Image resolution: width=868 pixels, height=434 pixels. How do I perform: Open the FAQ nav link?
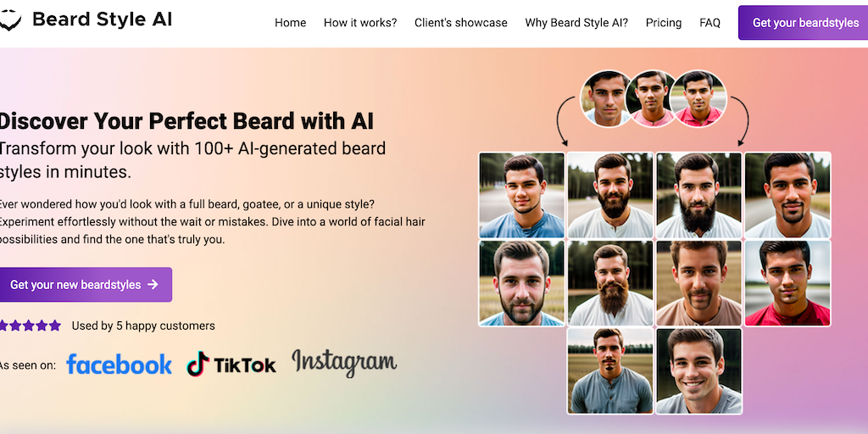click(x=709, y=23)
